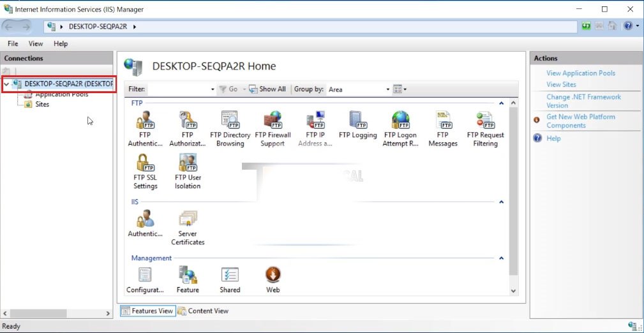Screen dimensions: 644x333
Task: Collapse the Management section
Action: (x=501, y=258)
